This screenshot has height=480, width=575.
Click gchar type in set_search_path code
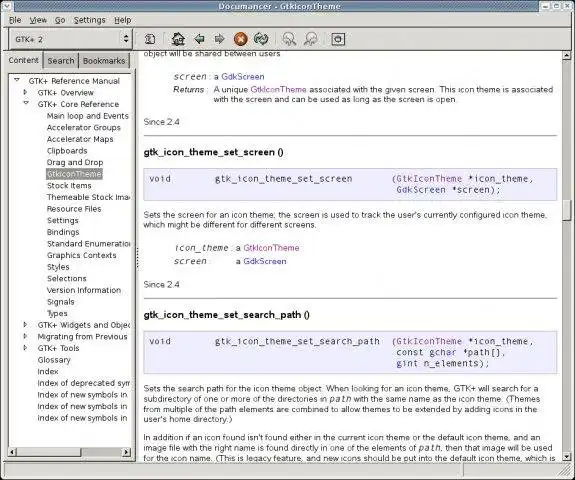point(443,352)
